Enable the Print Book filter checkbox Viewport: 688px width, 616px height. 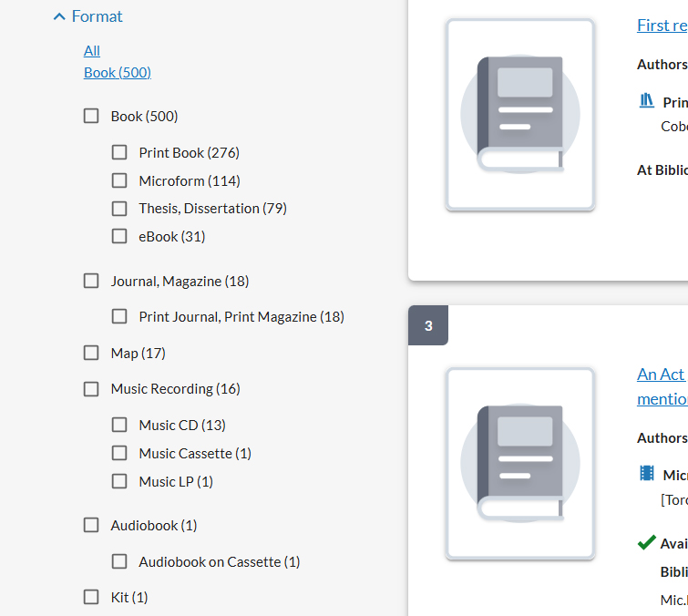119,152
